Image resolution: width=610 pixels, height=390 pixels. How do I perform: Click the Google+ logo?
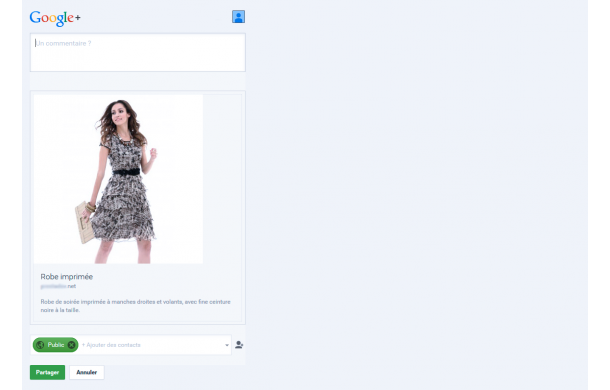pyautogui.click(x=55, y=18)
